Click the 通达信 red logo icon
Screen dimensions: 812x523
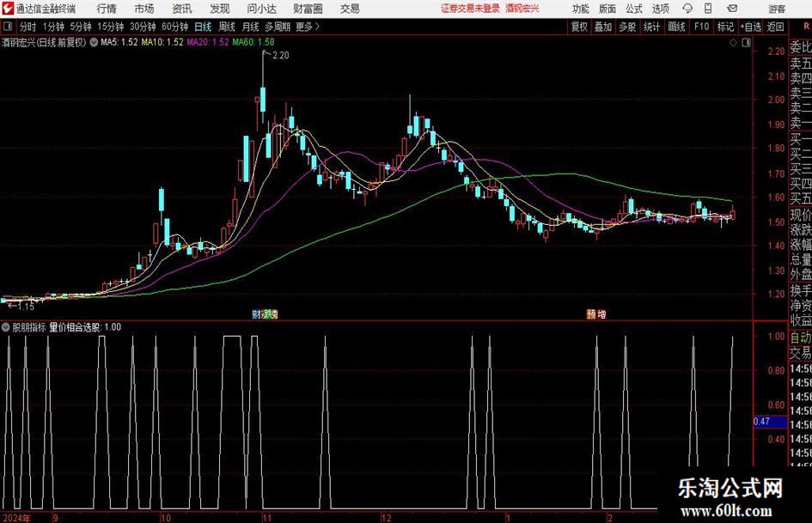click(x=9, y=9)
